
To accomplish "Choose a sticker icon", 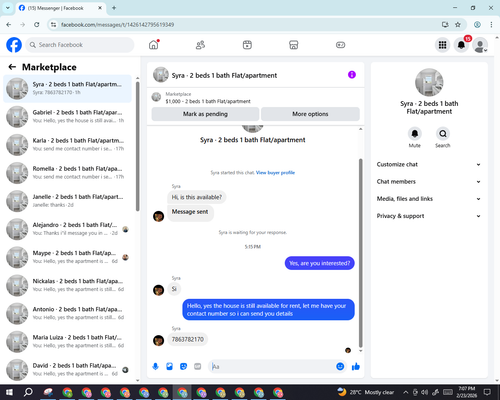I will coord(183,367).
